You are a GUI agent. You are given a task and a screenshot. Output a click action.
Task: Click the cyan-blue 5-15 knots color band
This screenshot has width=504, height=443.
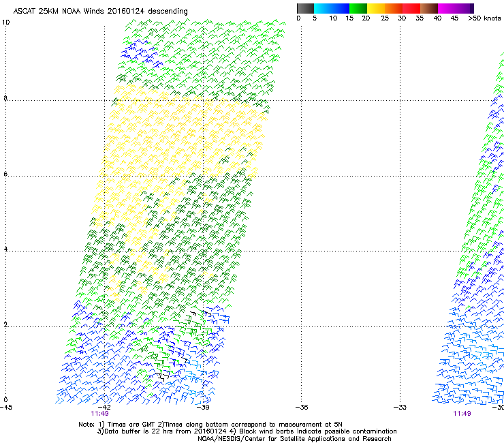point(332,8)
